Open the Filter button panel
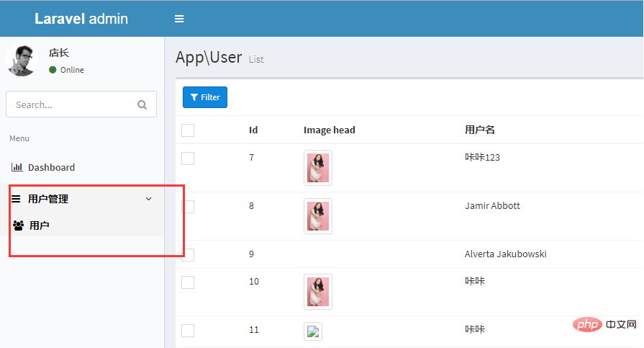This screenshot has width=644, height=348. tap(205, 97)
